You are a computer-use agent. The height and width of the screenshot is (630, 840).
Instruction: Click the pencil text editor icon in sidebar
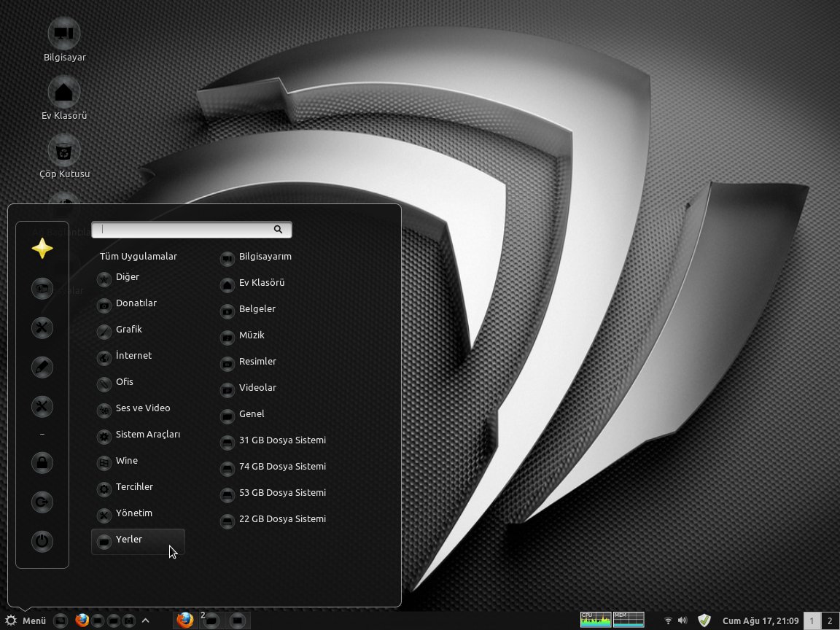(x=42, y=367)
